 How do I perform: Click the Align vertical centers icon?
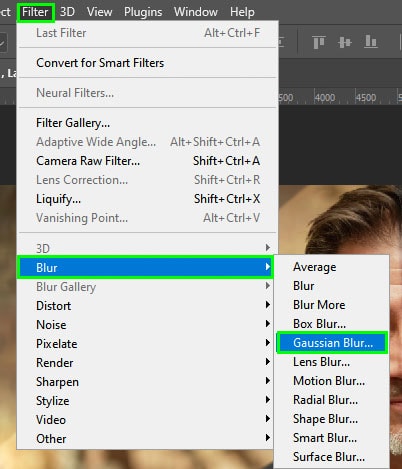(x=345, y=42)
